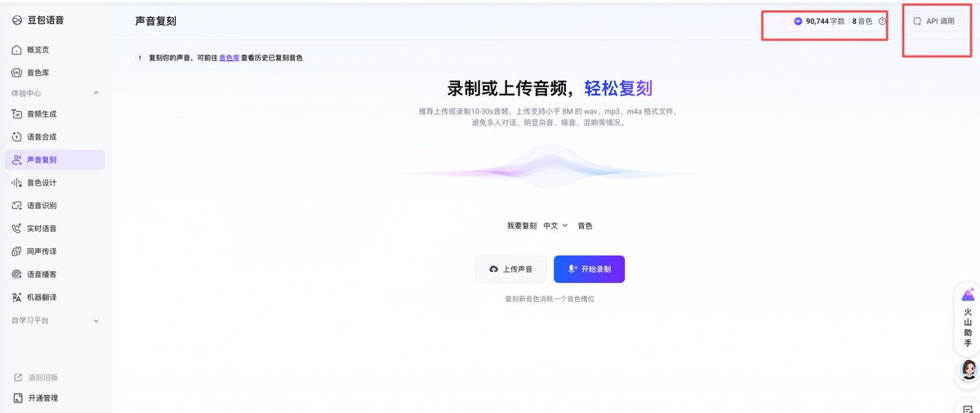The height and width of the screenshot is (413, 980).
Task: Click the 上传声音 upload button
Action: pos(510,269)
